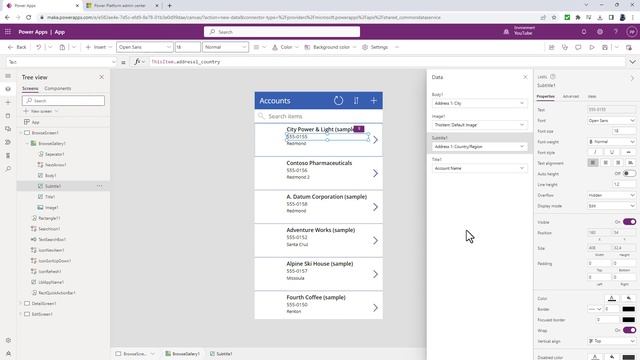Switch to the Screens tab in Tree view
This screenshot has height=360, width=640.
(x=30, y=89)
